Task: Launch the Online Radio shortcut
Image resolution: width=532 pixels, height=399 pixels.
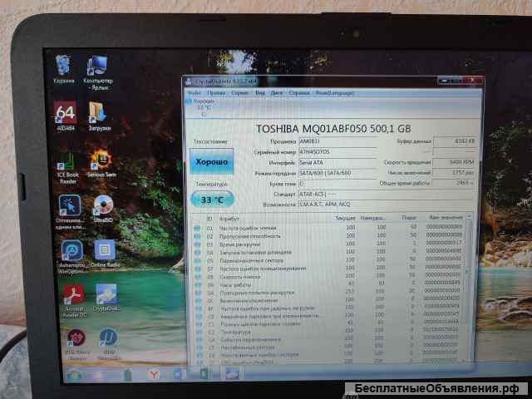Action: pyautogui.click(x=106, y=253)
